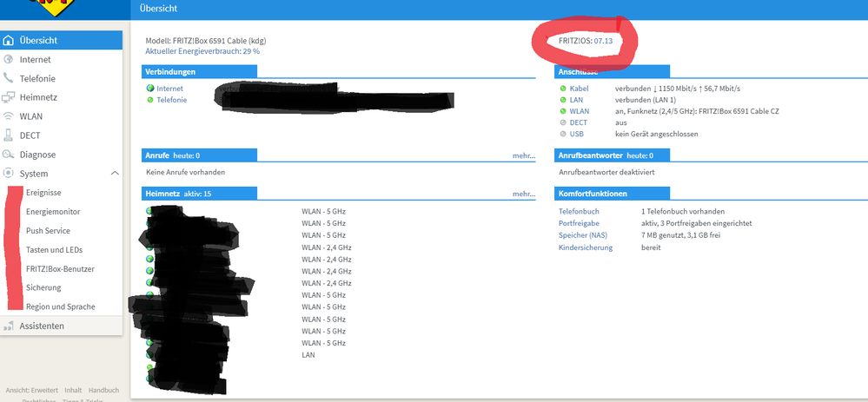This screenshot has width=868, height=402.
Task: Open the Speicher (NAS) link
Action: coord(583,235)
